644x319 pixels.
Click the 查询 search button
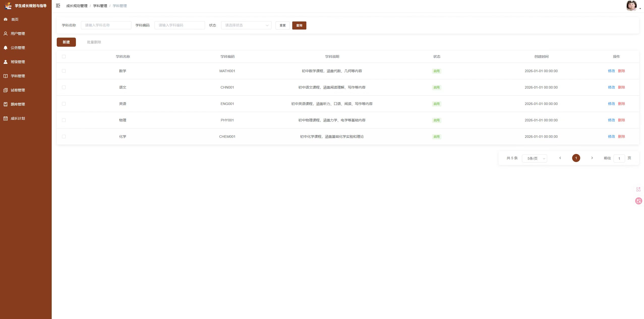tap(299, 25)
